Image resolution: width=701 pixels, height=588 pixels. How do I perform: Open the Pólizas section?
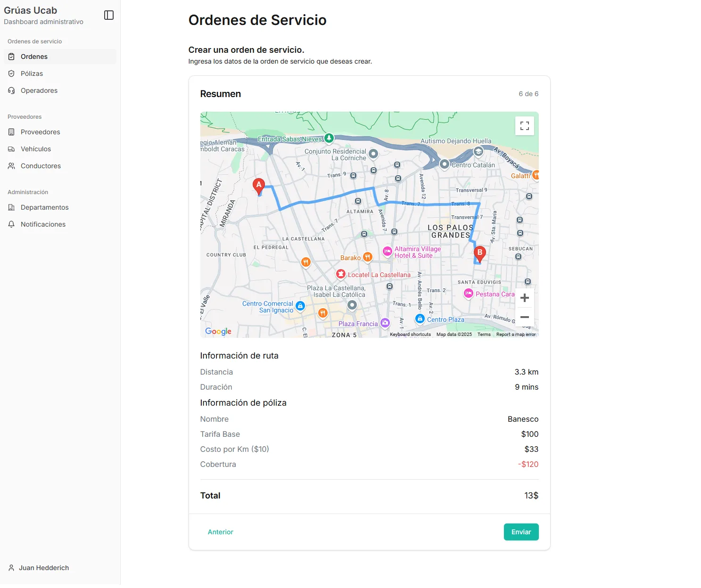click(32, 73)
